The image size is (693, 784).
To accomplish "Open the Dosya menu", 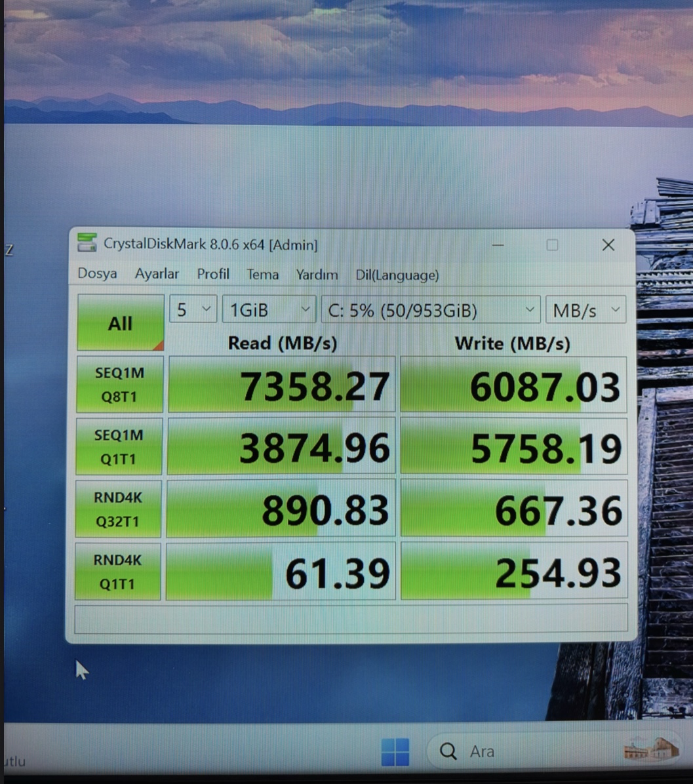I will pos(98,273).
